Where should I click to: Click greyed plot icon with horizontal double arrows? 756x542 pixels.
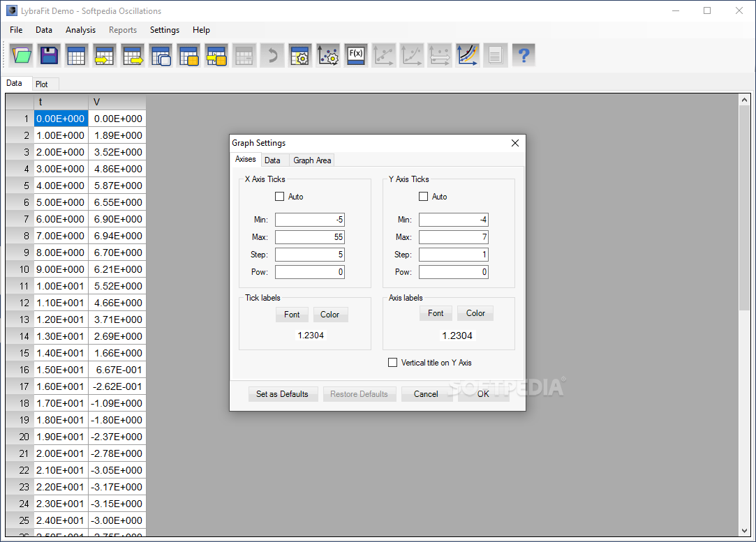440,55
